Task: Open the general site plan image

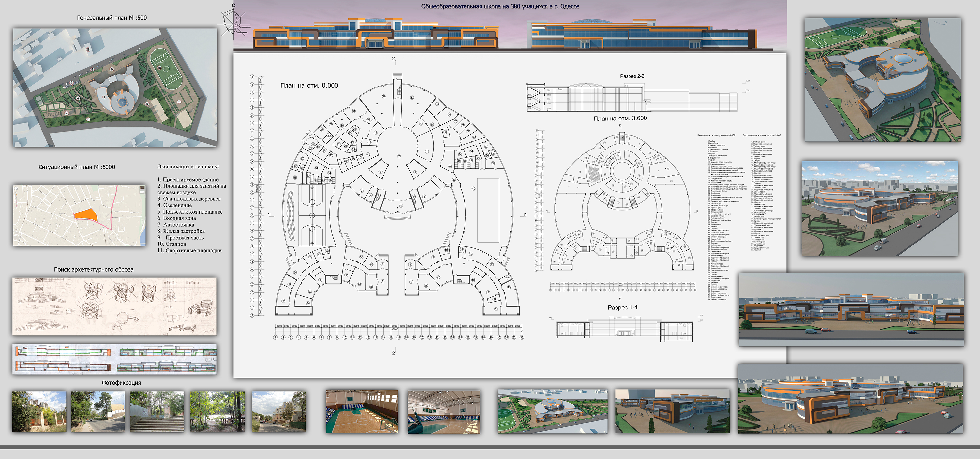Action: coord(115,87)
